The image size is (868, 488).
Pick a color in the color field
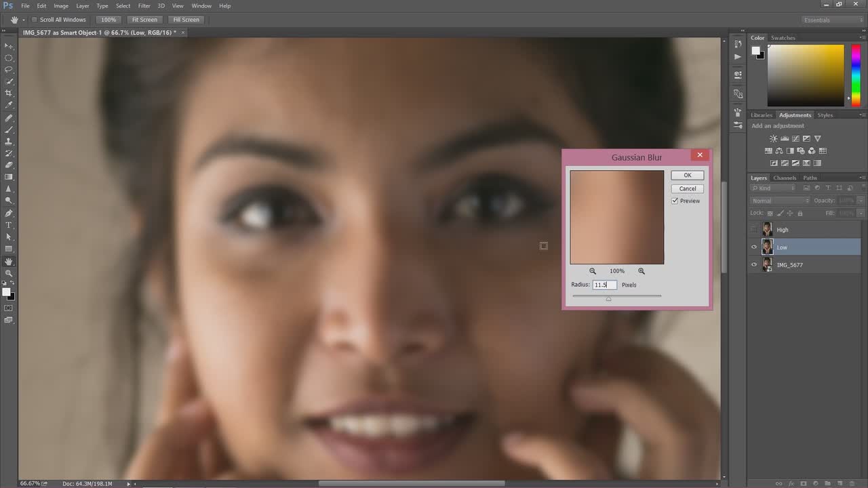[805, 75]
